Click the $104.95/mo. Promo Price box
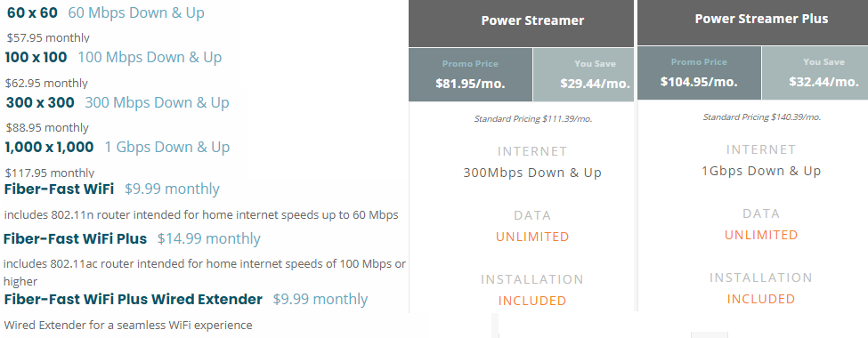Image resolution: width=868 pixels, height=338 pixels. coord(699,73)
